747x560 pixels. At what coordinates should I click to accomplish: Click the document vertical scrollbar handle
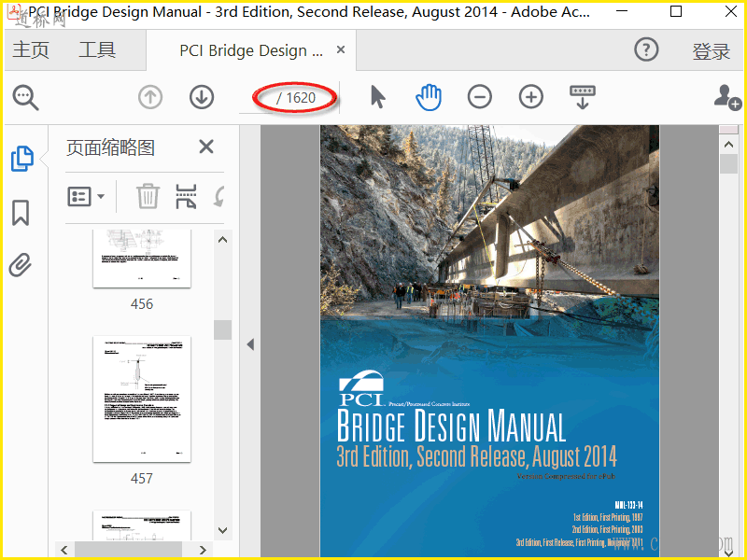coord(728,164)
